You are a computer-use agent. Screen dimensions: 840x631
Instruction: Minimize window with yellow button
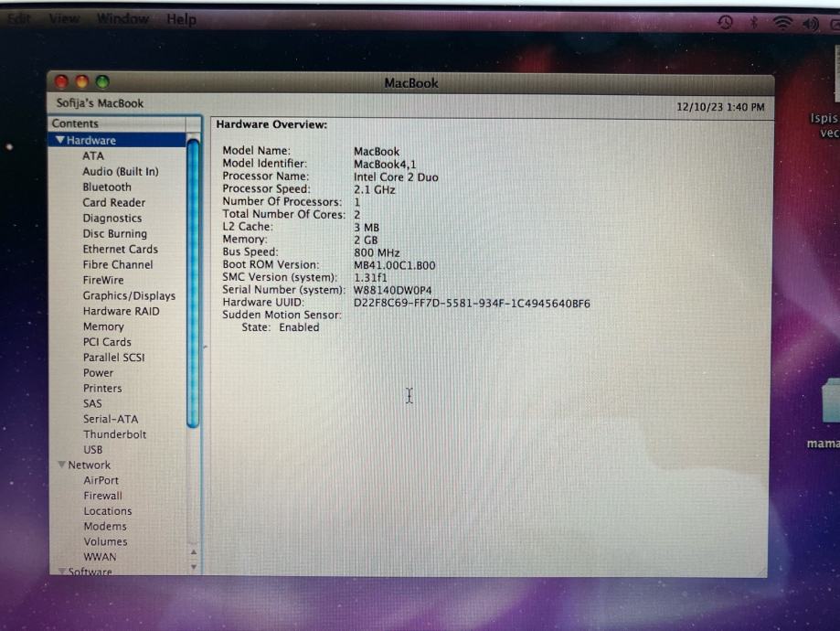click(x=82, y=81)
